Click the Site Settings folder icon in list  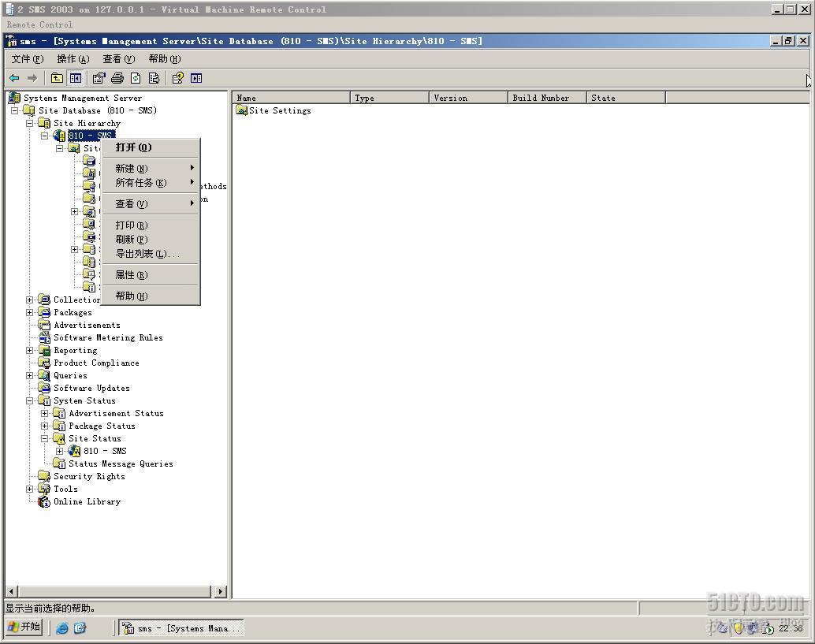(241, 110)
